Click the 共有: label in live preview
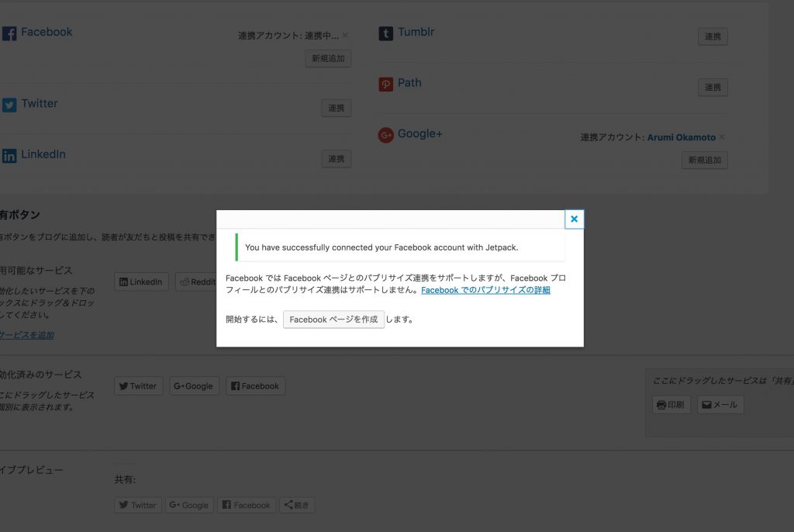Image resolution: width=794 pixels, height=532 pixels. click(x=125, y=480)
